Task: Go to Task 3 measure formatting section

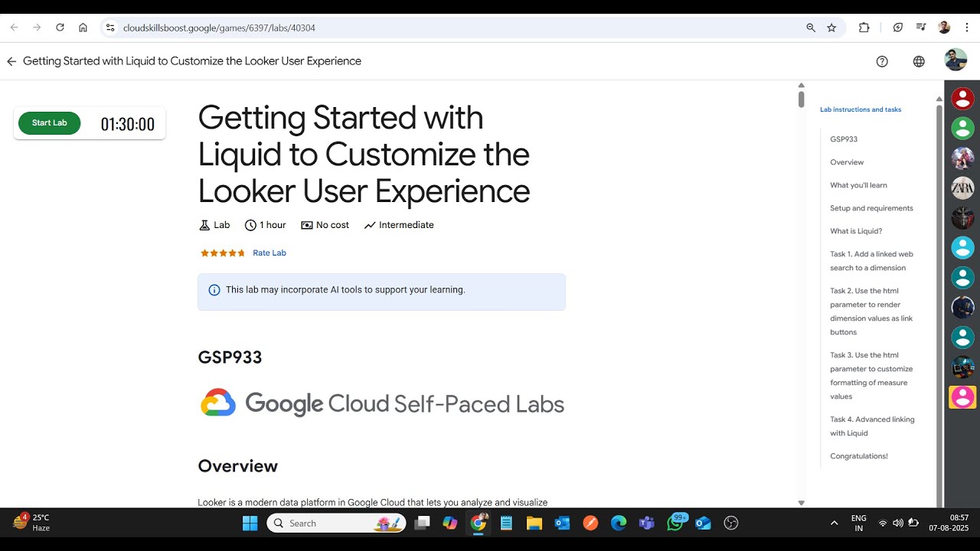Action: [x=871, y=376]
